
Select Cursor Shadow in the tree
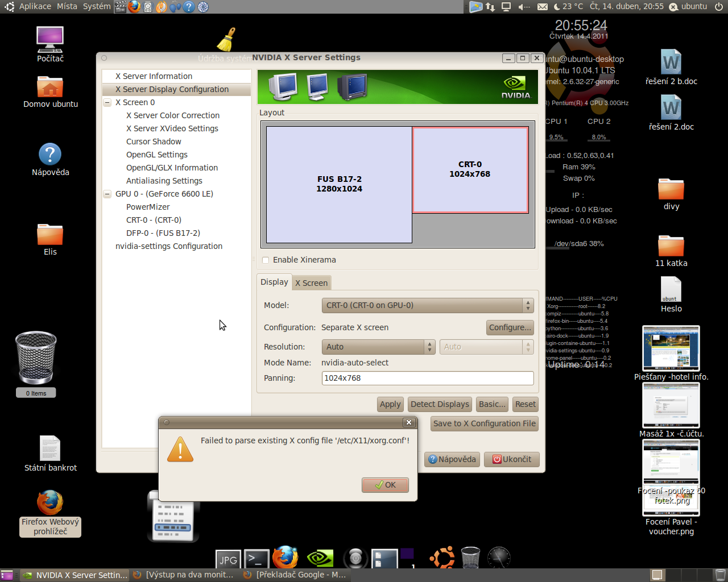coord(154,142)
